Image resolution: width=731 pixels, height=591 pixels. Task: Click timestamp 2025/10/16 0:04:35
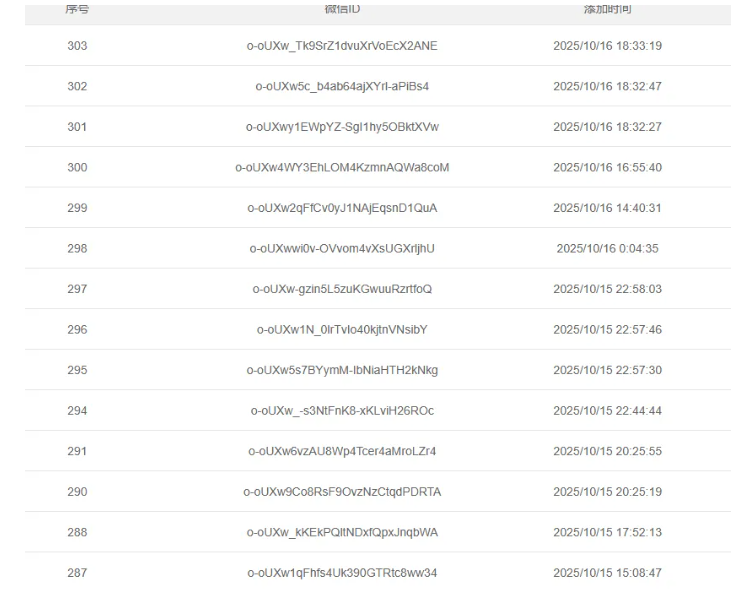[607, 249]
